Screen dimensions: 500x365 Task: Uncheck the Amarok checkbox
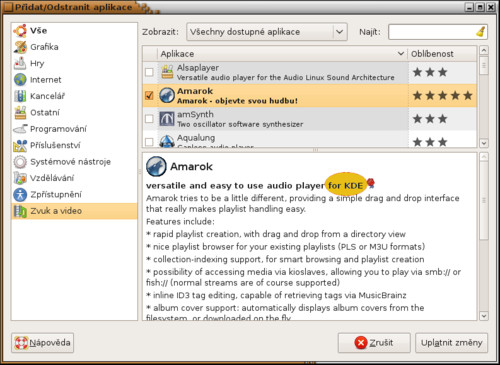(149, 96)
